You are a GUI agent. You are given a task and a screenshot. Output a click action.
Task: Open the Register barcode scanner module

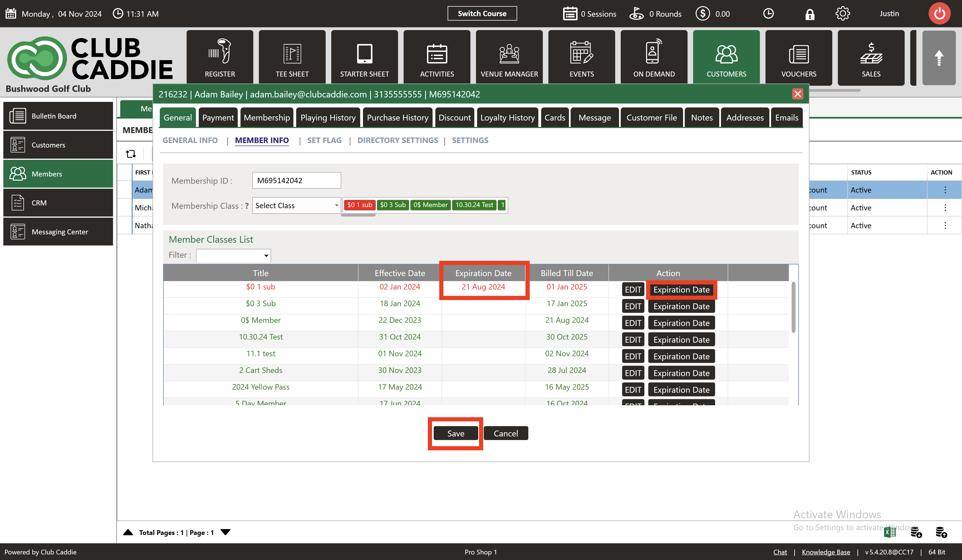pos(220,58)
